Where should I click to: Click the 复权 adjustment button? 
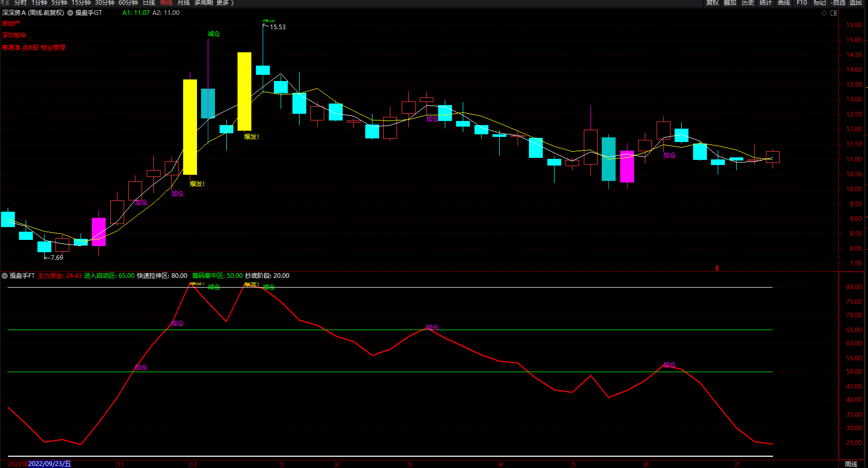712,3
